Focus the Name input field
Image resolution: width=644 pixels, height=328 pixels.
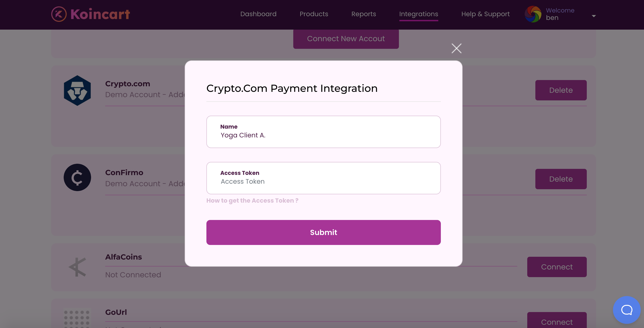pos(323,135)
